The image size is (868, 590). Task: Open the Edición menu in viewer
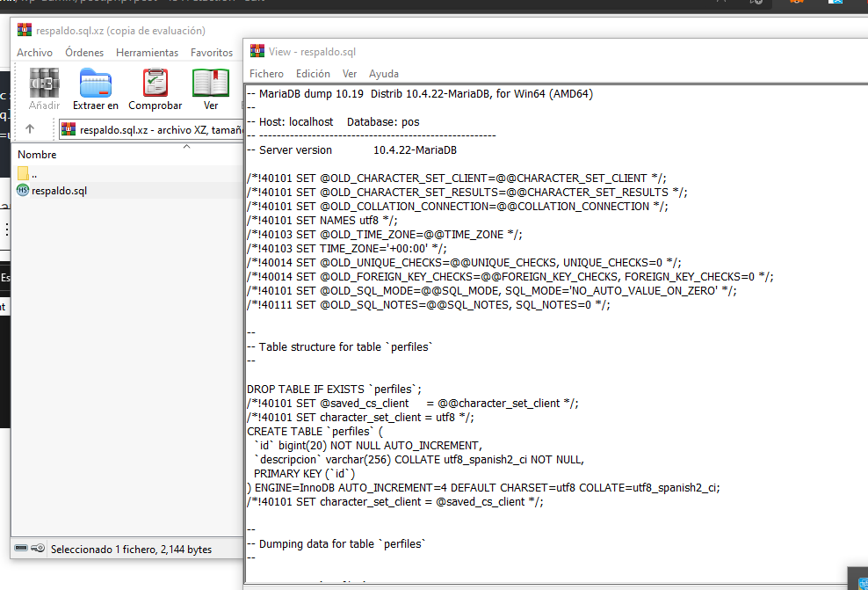[x=313, y=74]
